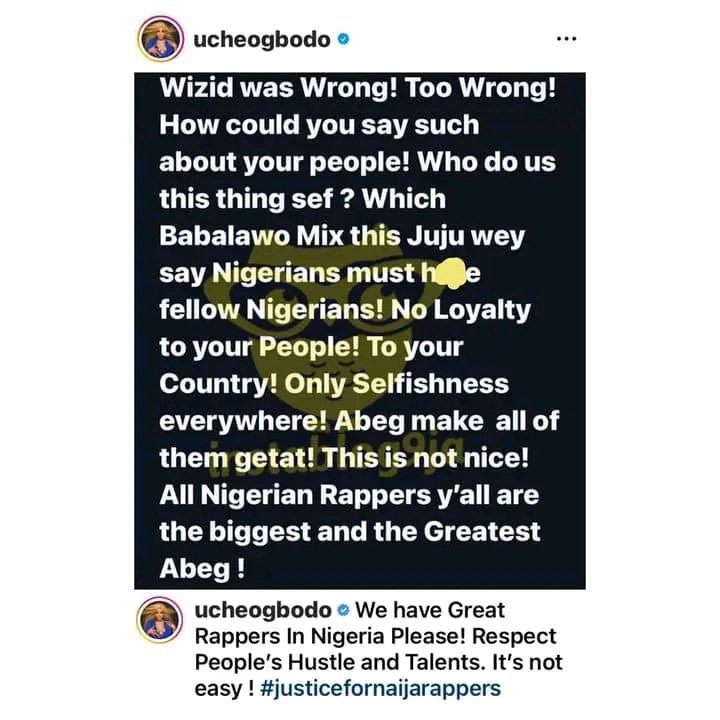Click the ucheogbodo username in the caption
720x720 pixels.
coord(263,611)
